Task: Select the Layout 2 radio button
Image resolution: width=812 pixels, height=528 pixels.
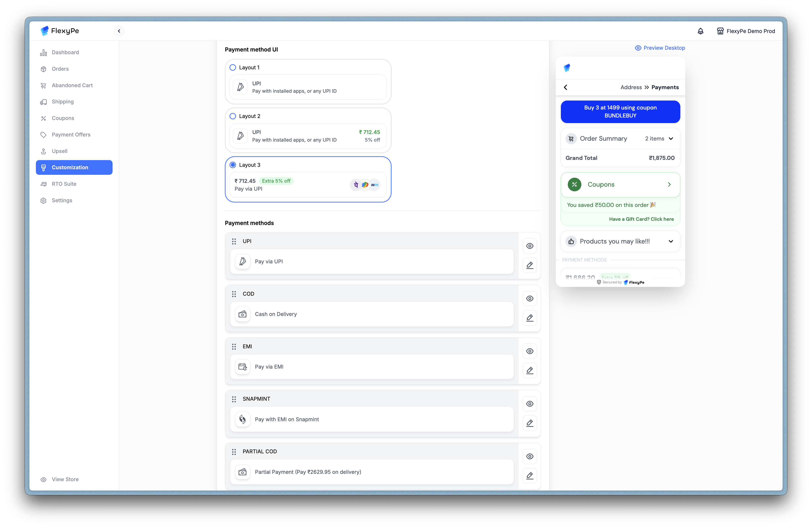Action: [233, 116]
